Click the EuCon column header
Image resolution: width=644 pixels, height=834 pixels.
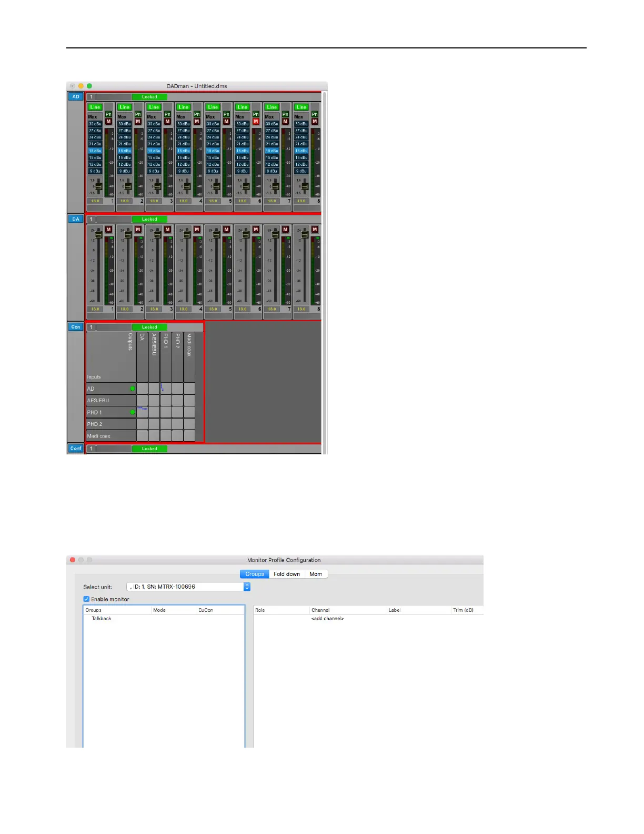pos(220,610)
